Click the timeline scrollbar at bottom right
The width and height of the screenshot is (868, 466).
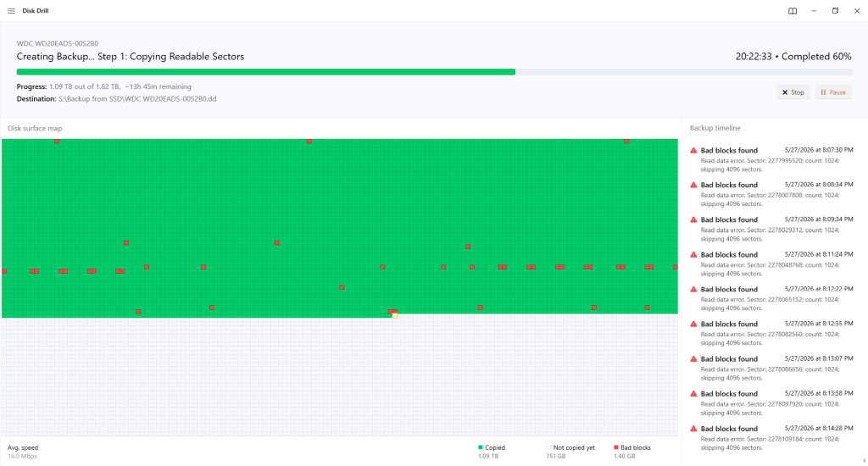pyautogui.click(x=864, y=460)
